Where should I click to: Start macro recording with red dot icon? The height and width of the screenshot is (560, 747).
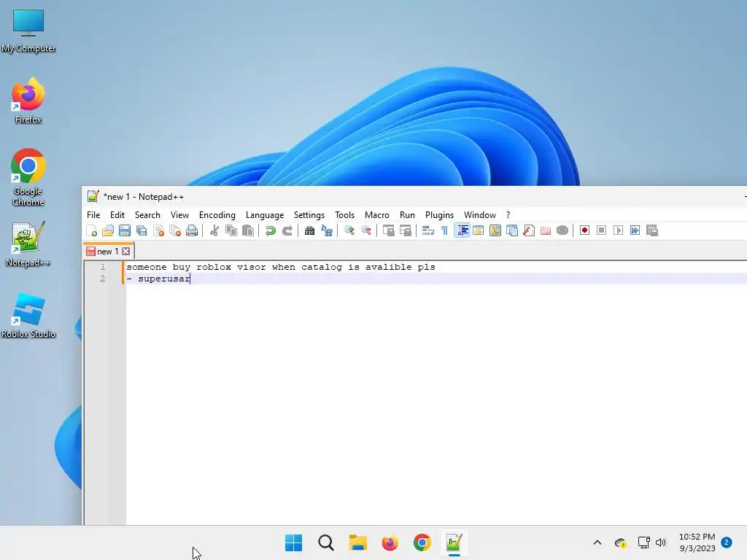tap(584, 231)
